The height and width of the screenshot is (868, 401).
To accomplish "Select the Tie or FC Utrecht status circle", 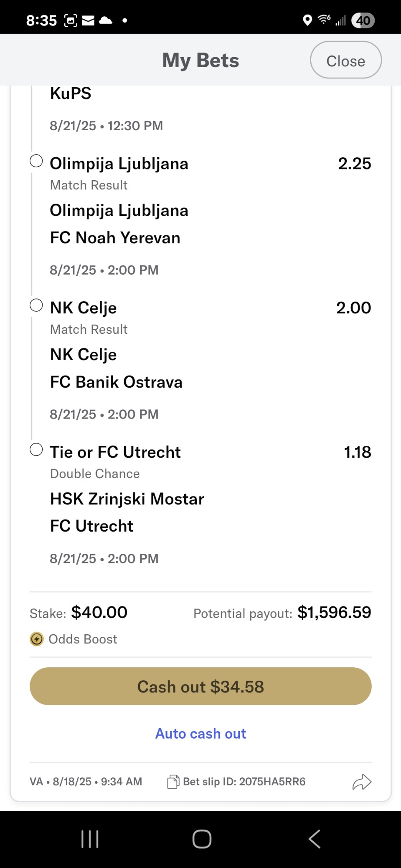I will pos(36,450).
